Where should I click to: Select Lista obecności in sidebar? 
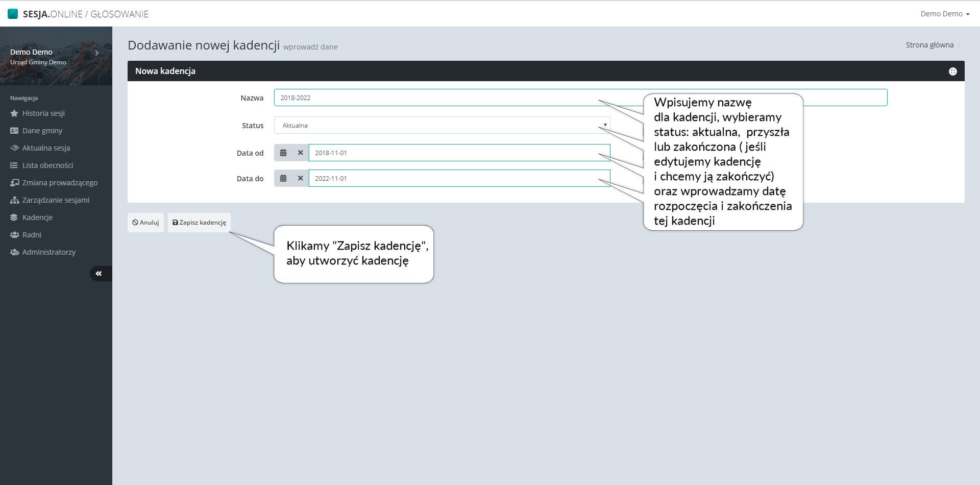coord(47,165)
